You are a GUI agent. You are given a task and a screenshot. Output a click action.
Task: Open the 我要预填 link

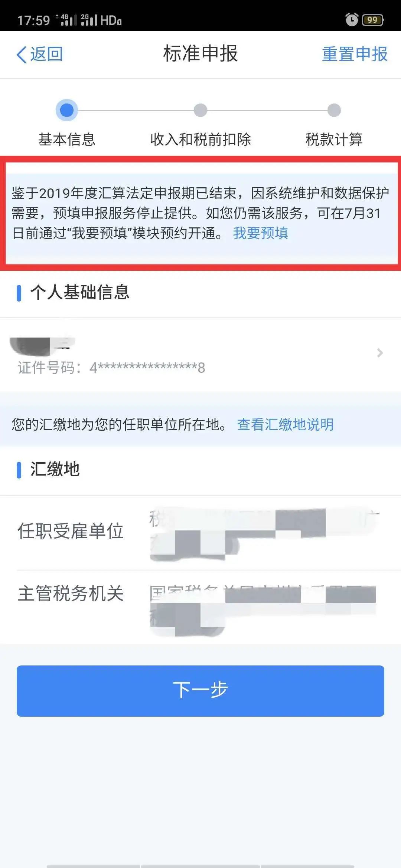(261, 233)
